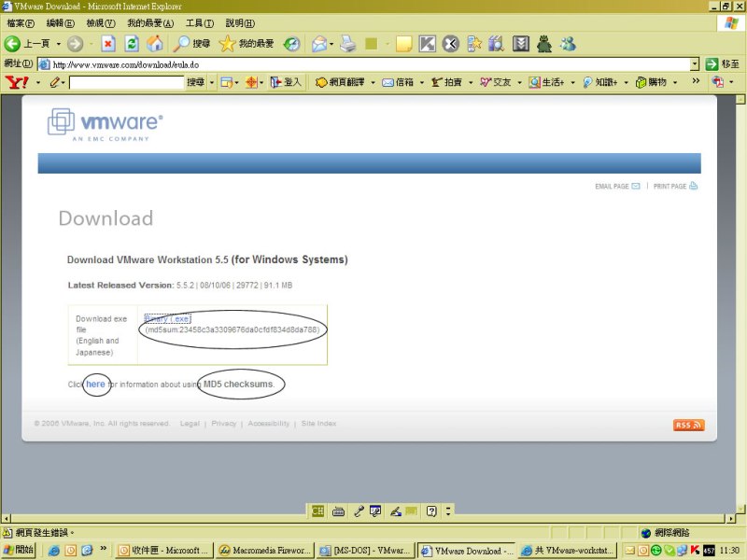
Task: Click the Yahoo Y! logo button
Action: (17, 82)
